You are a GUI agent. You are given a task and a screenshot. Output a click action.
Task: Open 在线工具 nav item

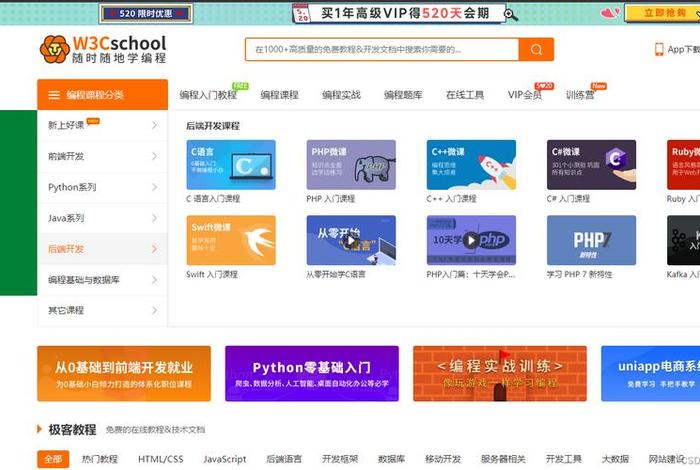click(465, 95)
